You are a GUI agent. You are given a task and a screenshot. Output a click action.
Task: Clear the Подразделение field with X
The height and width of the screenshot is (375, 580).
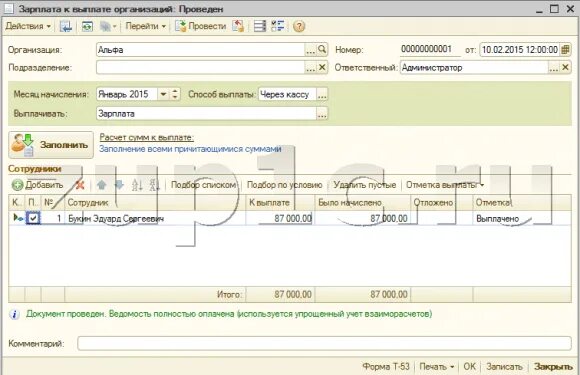[322, 67]
